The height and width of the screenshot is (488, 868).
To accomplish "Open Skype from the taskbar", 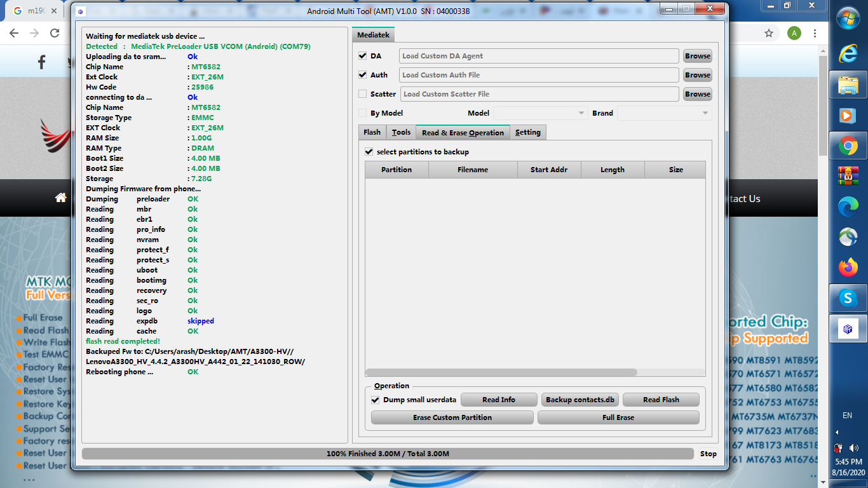I will [848, 298].
